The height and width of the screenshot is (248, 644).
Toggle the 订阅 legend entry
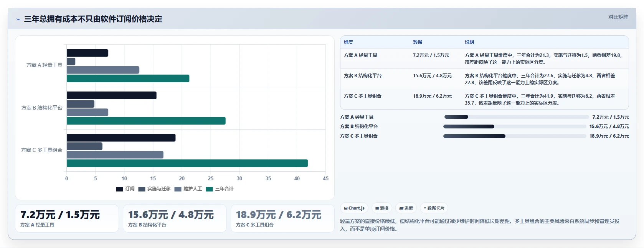[x=125, y=189]
